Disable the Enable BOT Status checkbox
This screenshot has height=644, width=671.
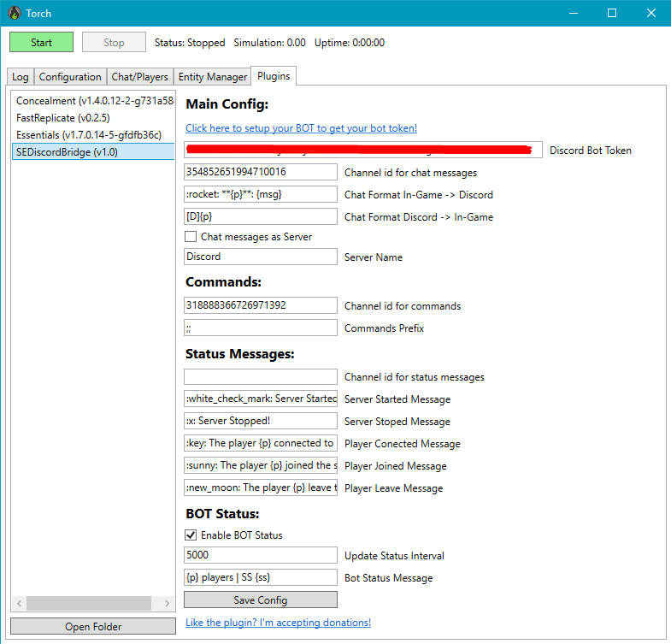click(x=191, y=535)
